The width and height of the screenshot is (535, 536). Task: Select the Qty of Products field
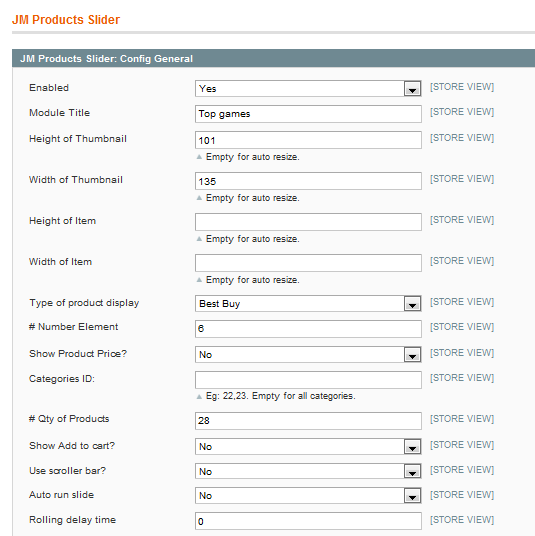(308, 421)
